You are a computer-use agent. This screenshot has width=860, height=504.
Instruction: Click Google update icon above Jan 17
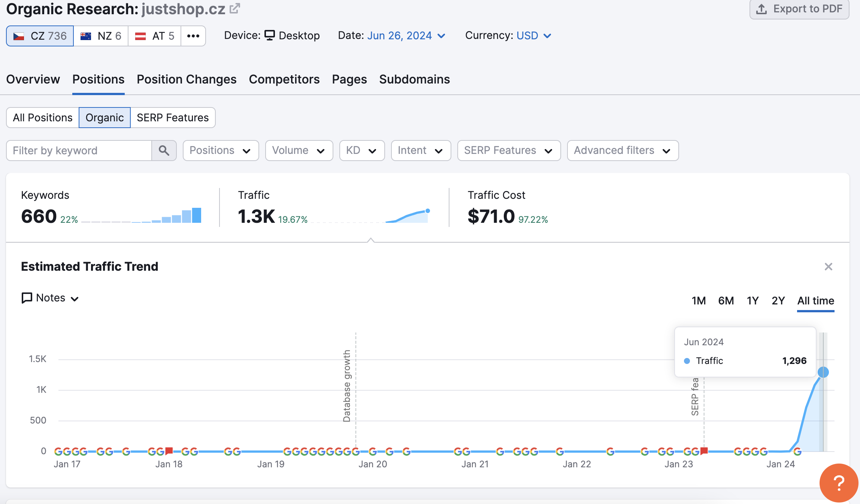[x=67, y=452]
